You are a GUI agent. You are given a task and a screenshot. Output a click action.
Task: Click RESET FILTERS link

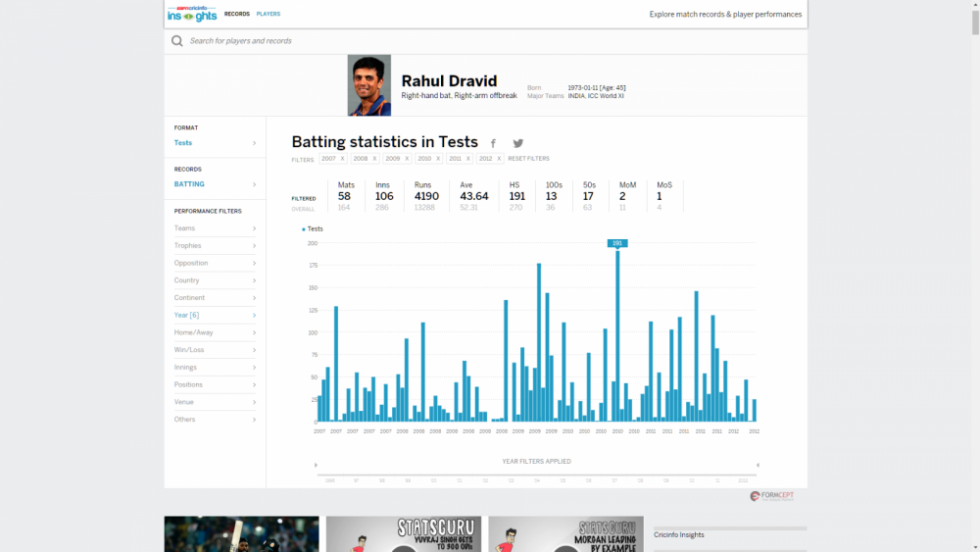click(529, 159)
